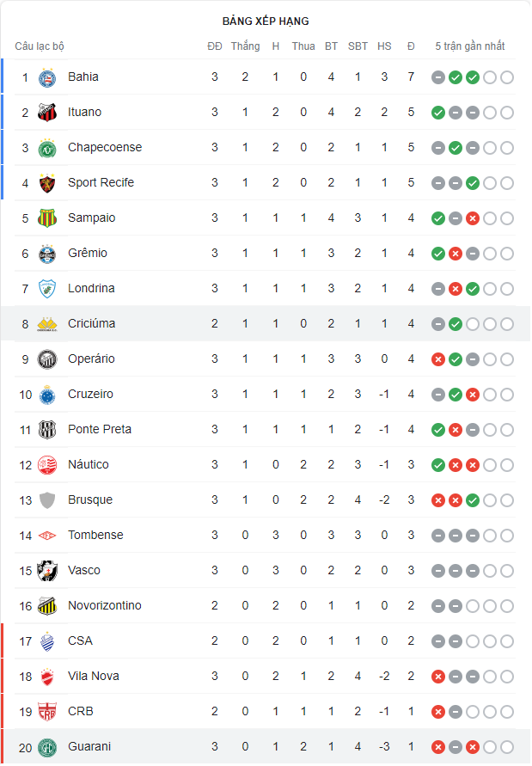Screen dimensions: 532x766
Task: Click the Vasco club badge
Action: click(47, 571)
